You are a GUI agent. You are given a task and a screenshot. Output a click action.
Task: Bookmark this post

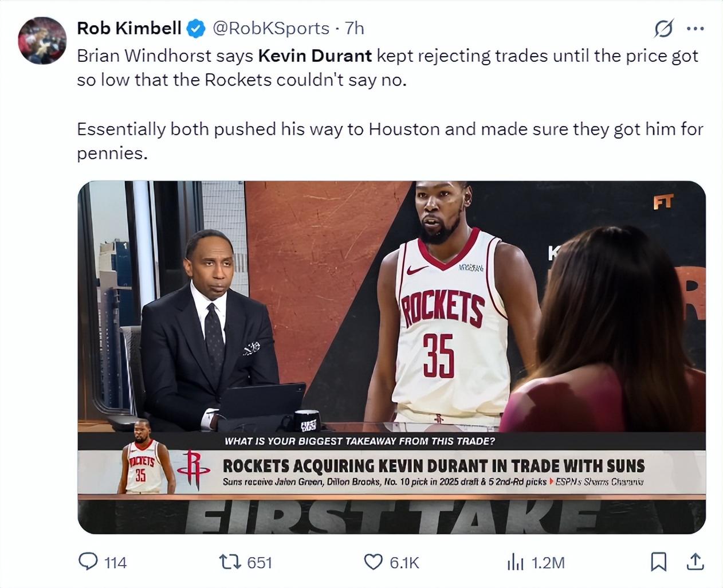pos(658,562)
